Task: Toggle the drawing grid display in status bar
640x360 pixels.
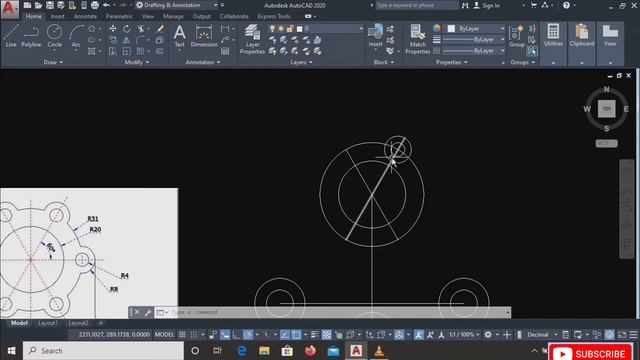Action: [182, 335]
